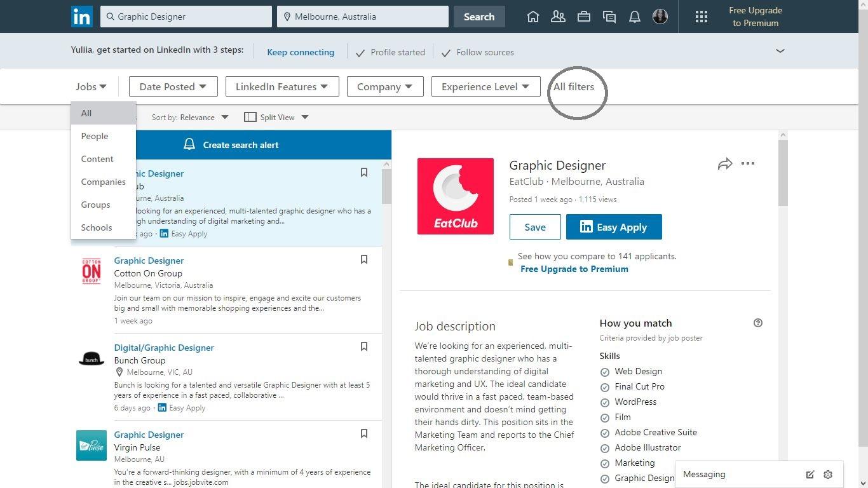Open the Experience Level filter dropdown
The image size is (868, 488).
486,86
